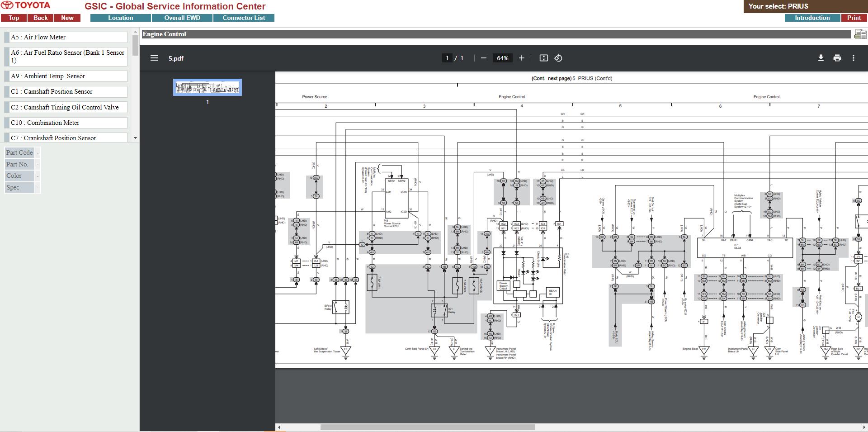Click the Toyota logo
Image resolution: width=868 pixels, height=432 pixels.
click(26, 5)
